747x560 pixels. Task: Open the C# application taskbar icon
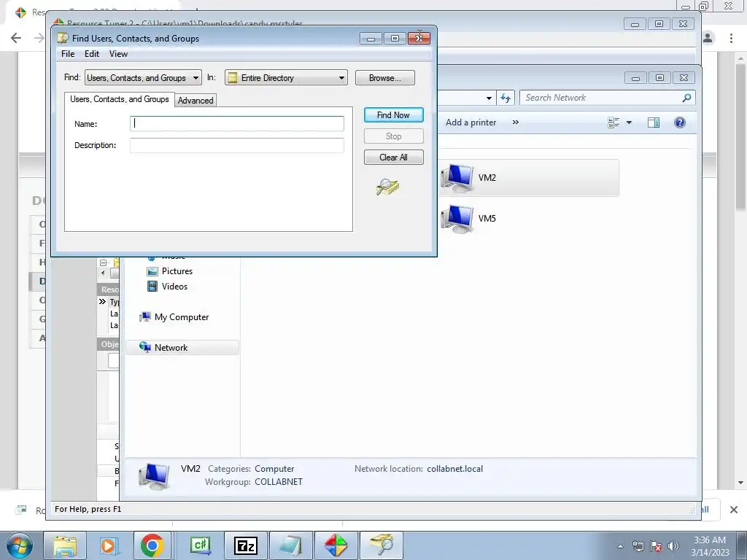coord(200,545)
